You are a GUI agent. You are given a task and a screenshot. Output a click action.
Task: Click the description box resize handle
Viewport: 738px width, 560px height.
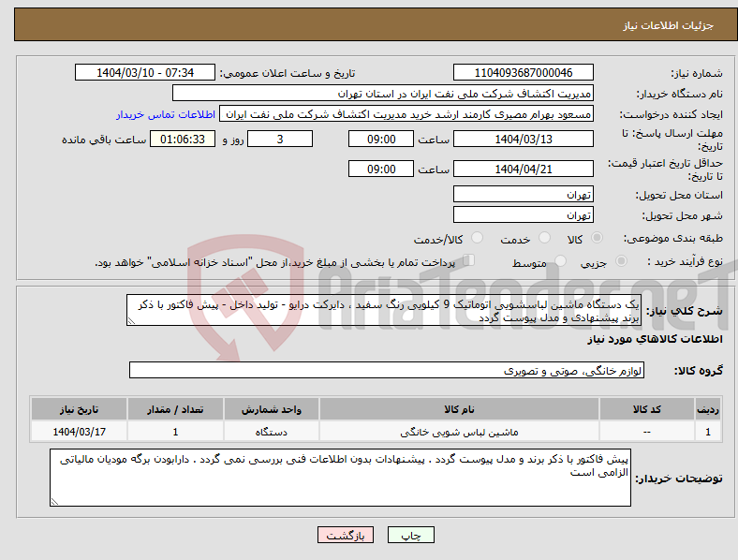pyautogui.click(x=131, y=321)
